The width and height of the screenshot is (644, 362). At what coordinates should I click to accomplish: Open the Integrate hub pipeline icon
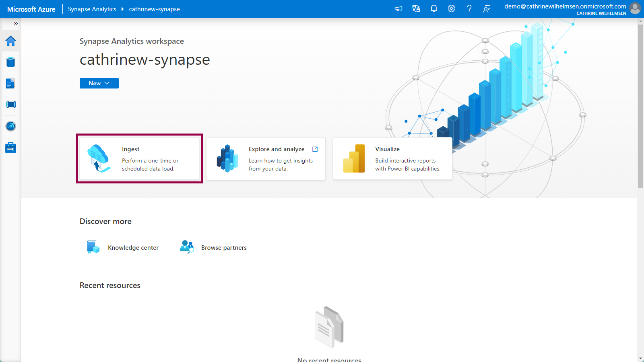[x=11, y=105]
